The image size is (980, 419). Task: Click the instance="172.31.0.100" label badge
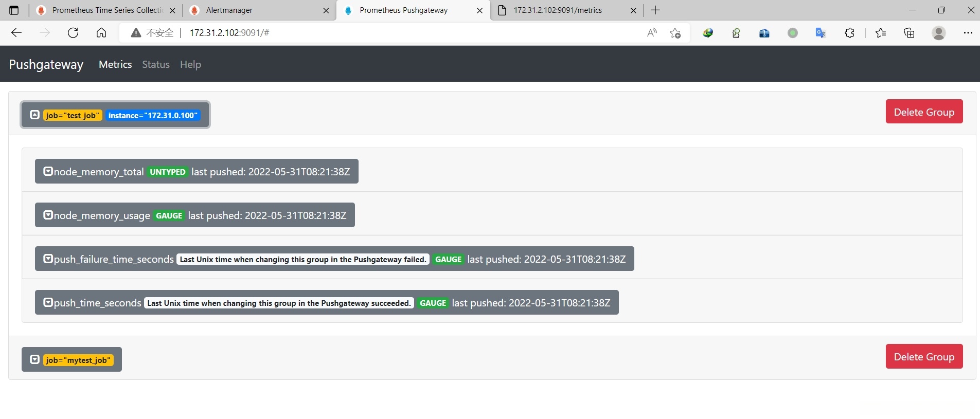153,115
